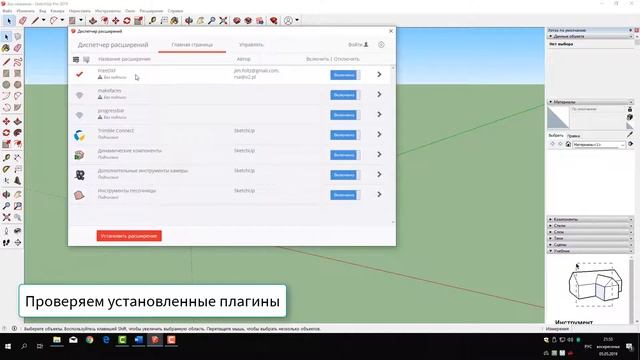Open the Правка tab in Materials
The height and width of the screenshot is (360, 640).
click(573, 136)
